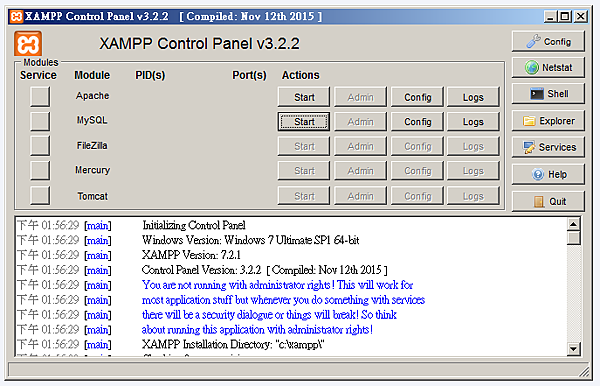Viewport: 600px width, 386px height.
Task: Toggle the FileZilla service checkbox
Action: point(40,146)
